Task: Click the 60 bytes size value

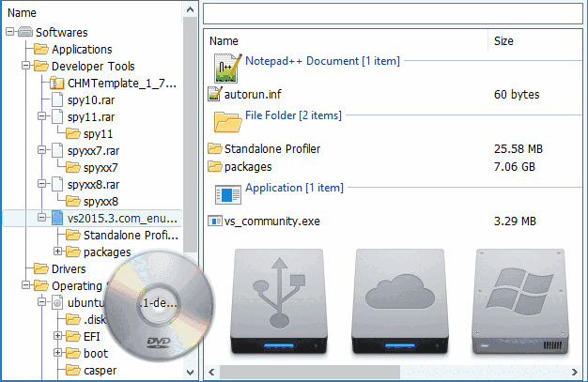Action: [517, 94]
